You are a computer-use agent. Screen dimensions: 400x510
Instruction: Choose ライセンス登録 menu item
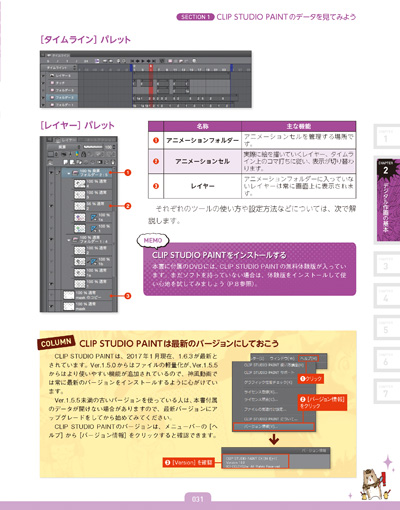tap(261, 392)
